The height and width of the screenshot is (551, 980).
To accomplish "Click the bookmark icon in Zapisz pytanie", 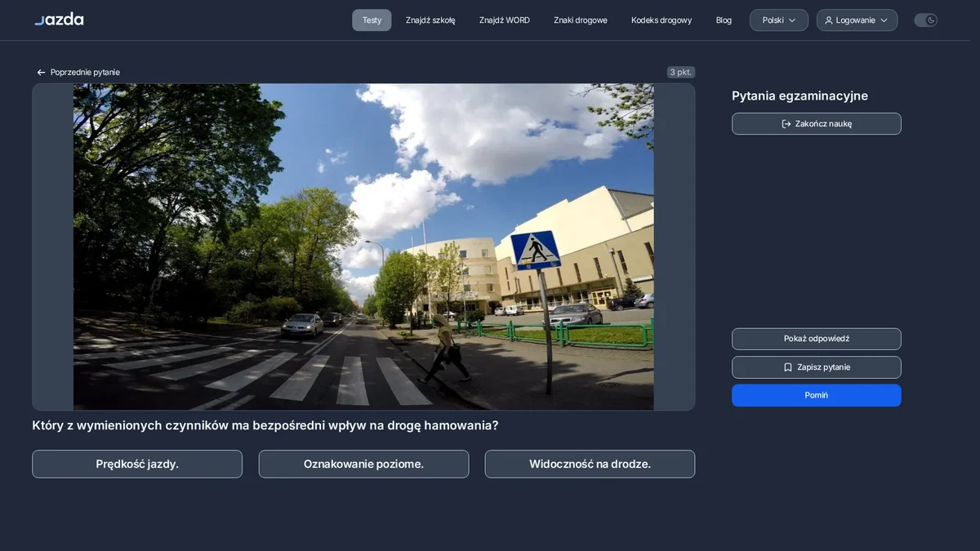I will (x=788, y=367).
